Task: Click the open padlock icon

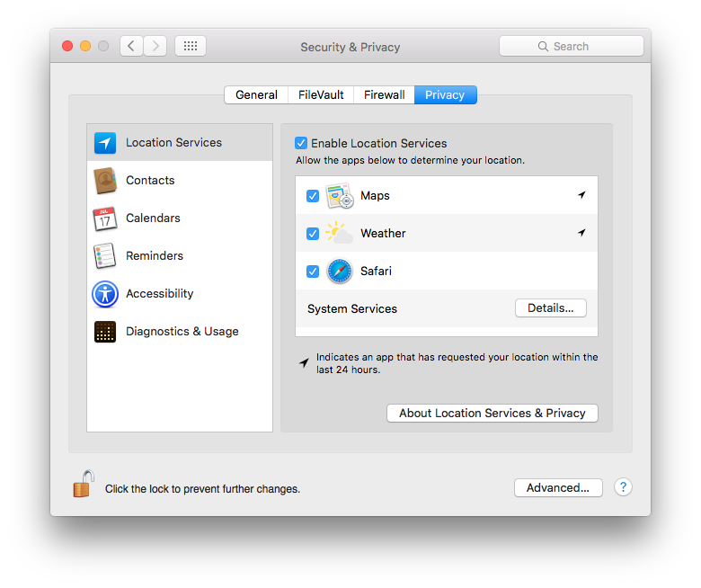Action: tap(84, 485)
